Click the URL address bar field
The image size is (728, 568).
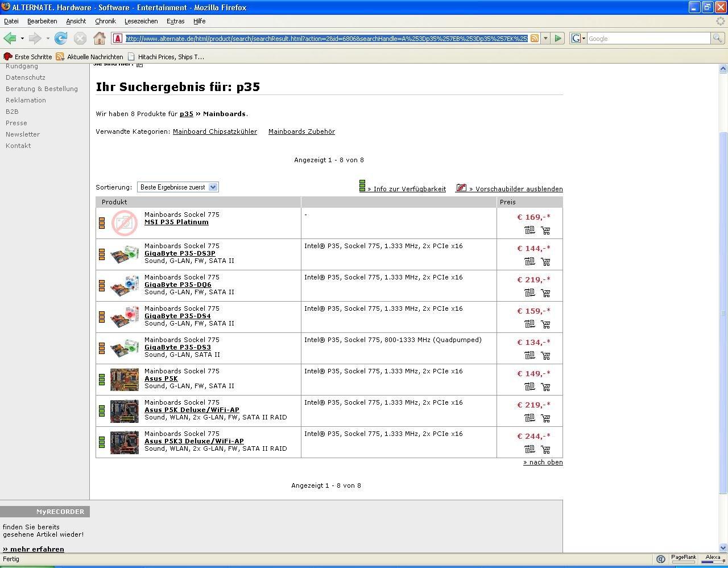click(326, 38)
